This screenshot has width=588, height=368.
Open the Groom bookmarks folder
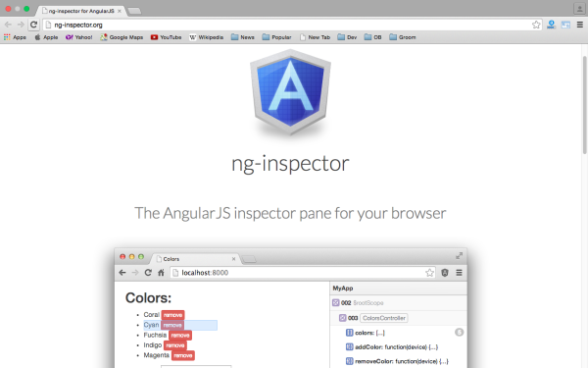click(403, 37)
